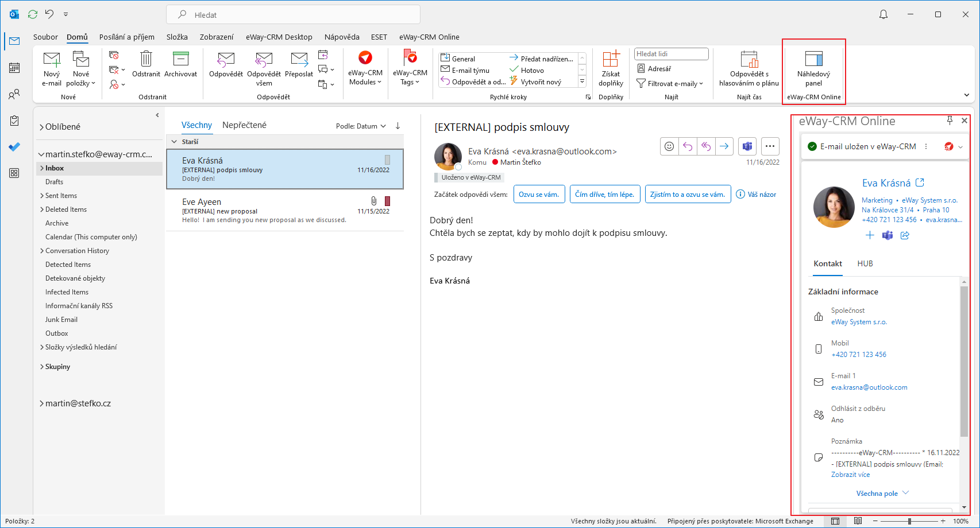Open eWay-CRM Tags button
Screen dimensions: 980x528
point(410,68)
